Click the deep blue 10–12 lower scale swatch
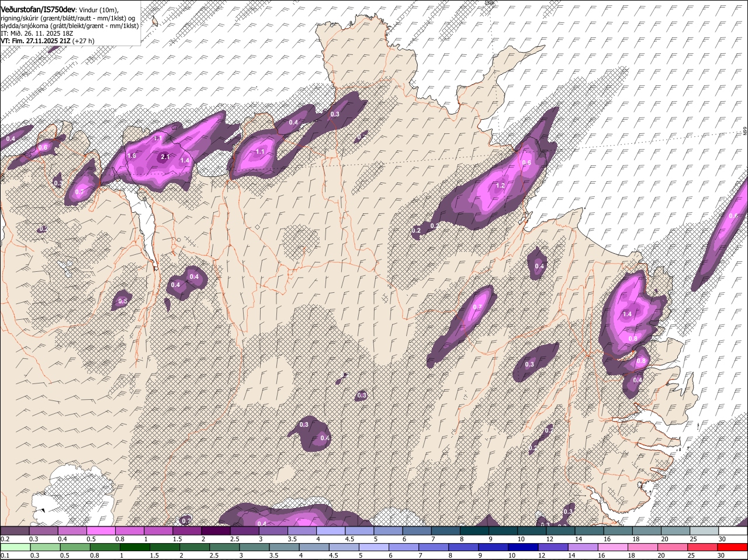748x560 pixels. (525, 547)
